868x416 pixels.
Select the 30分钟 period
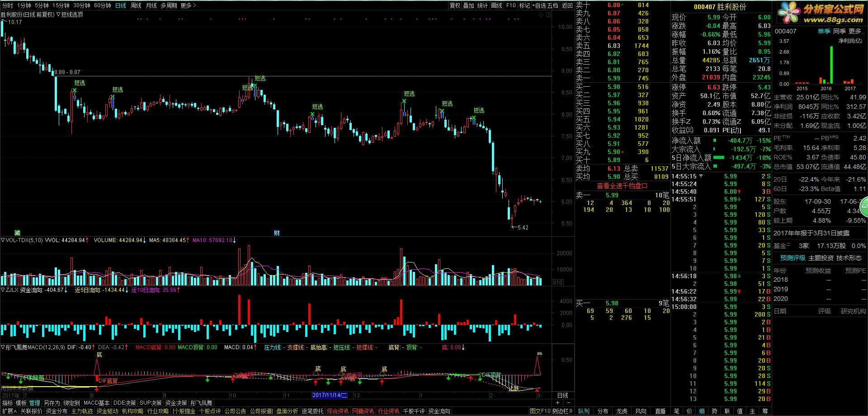click(x=82, y=5)
